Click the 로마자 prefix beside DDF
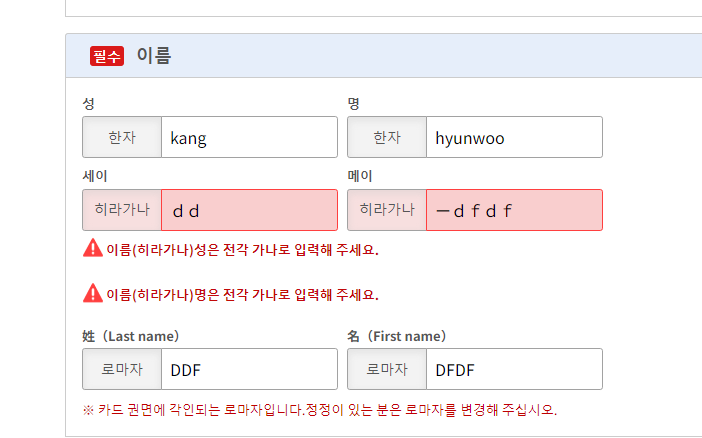The image size is (702, 438). (122, 369)
